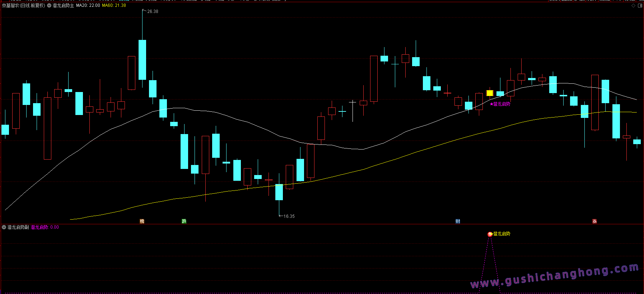Select the yellow highlighted candlestick

coord(490,93)
